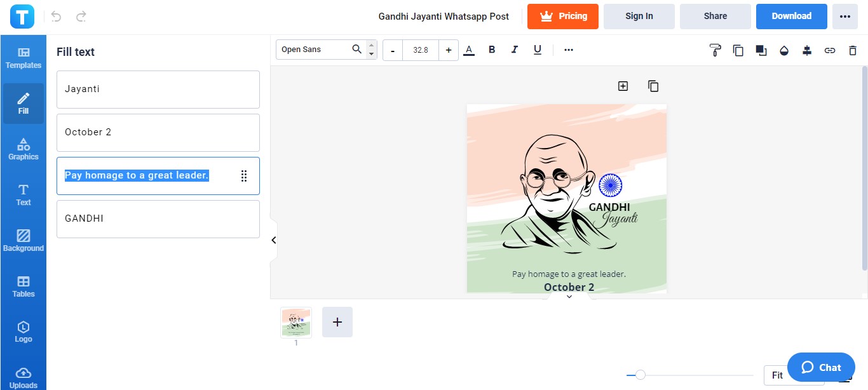Edit the GANDHI text field
The height and width of the screenshot is (390, 868).
(158, 219)
